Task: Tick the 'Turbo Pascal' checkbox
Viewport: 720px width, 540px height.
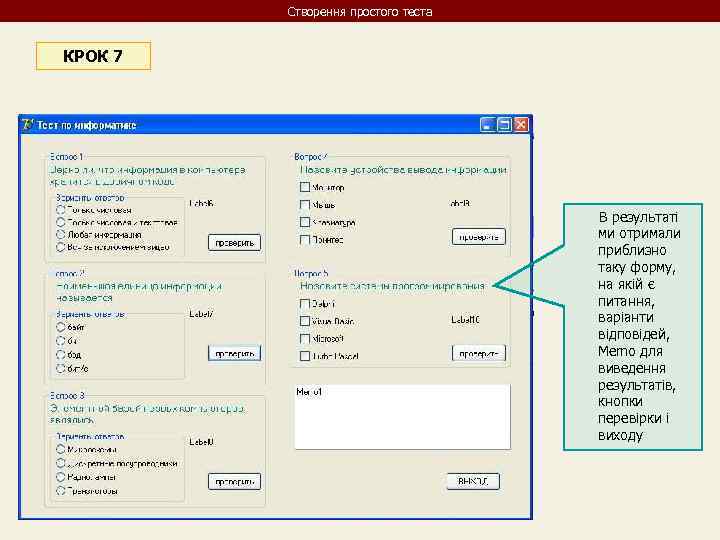Action: pyautogui.click(x=304, y=356)
